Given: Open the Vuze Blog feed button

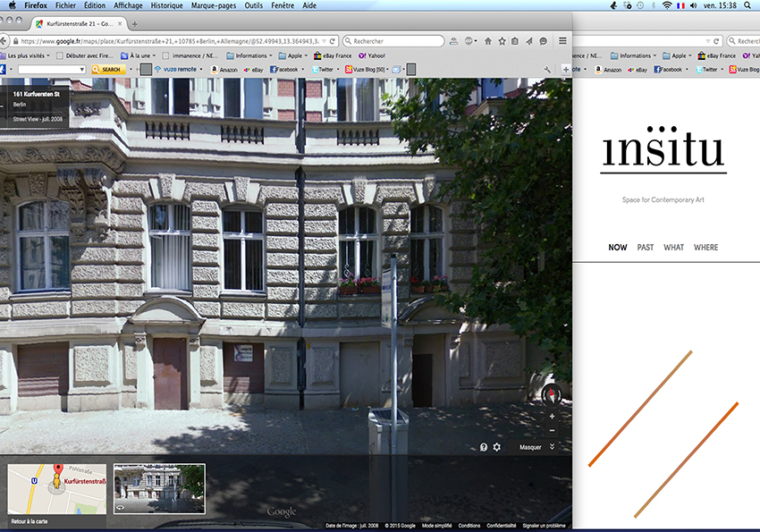Looking at the screenshot, I should [x=366, y=70].
